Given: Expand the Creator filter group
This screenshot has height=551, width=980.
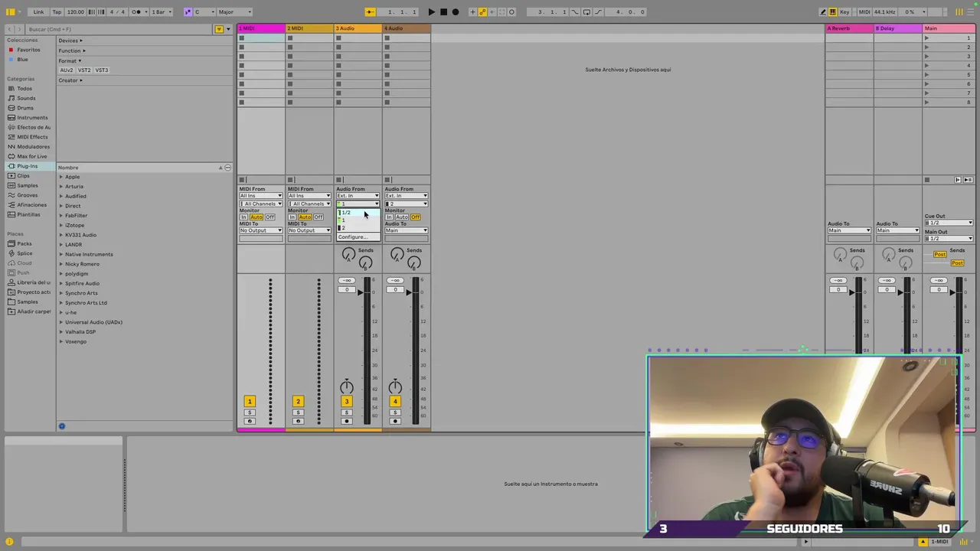Looking at the screenshot, I should pos(70,80).
